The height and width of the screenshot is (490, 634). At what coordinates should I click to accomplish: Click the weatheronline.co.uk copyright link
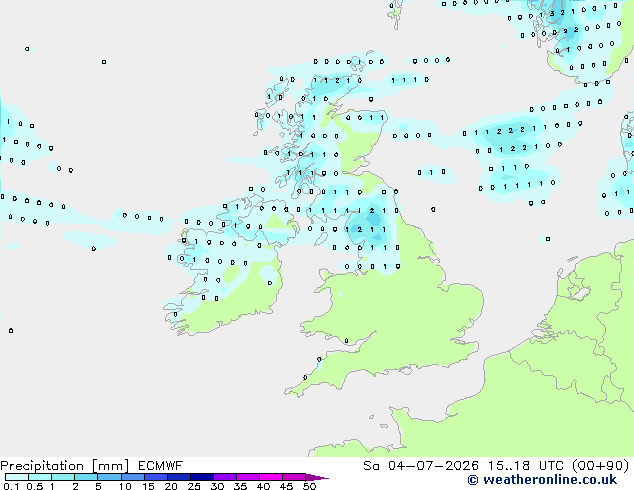coord(542,480)
